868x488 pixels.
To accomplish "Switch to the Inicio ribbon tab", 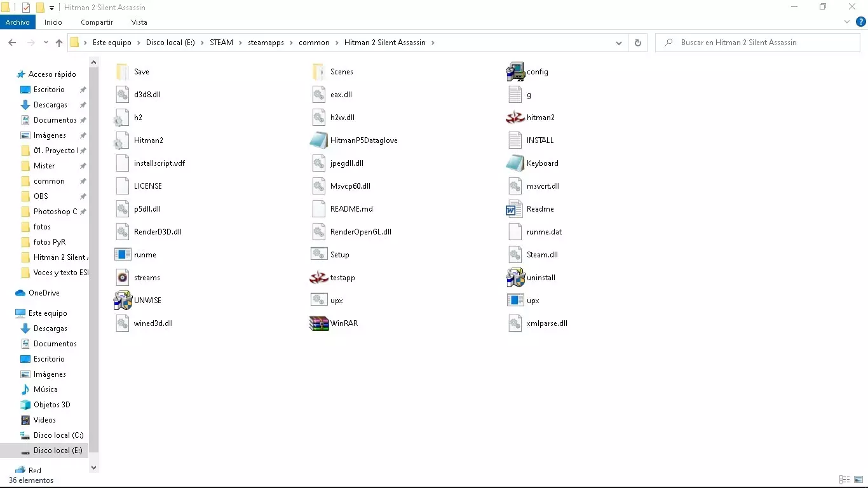I will (x=53, y=22).
